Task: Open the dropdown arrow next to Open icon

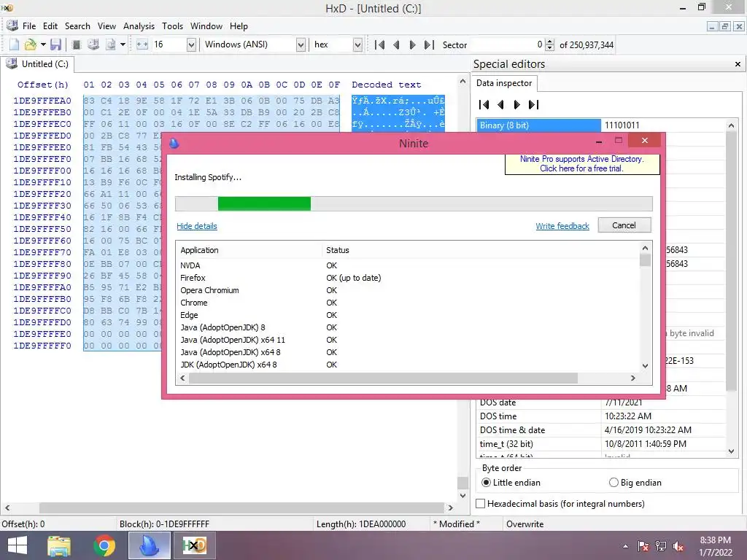Action: click(x=43, y=44)
